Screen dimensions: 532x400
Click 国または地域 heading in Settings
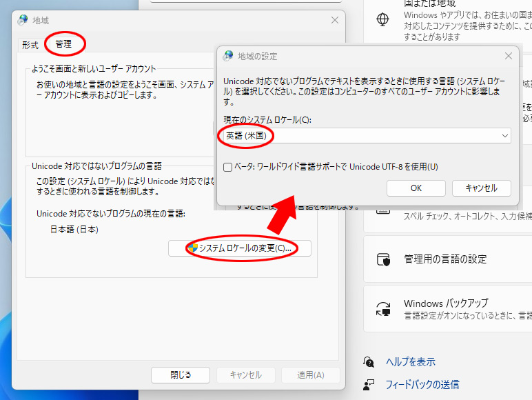click(430, 3)
